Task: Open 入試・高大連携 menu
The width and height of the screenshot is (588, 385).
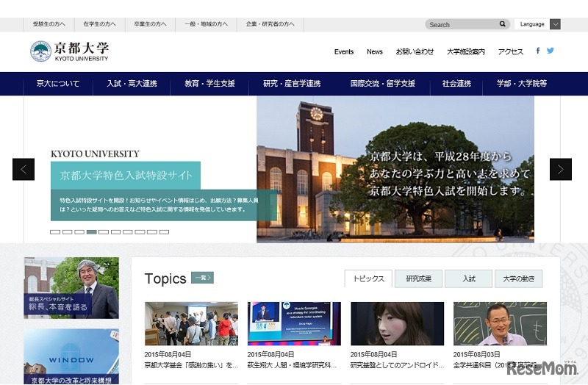Action: pos(132,84)
